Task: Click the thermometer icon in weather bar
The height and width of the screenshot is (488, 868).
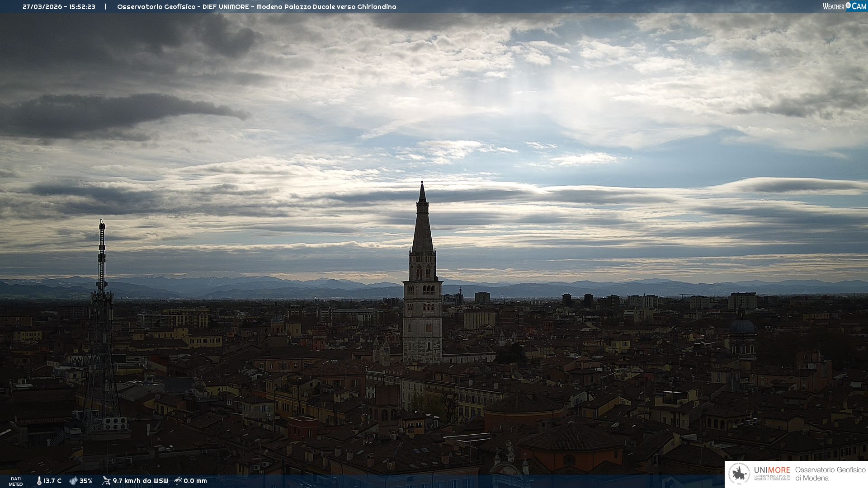Action: pyautogui.click(x=39, y=481)
